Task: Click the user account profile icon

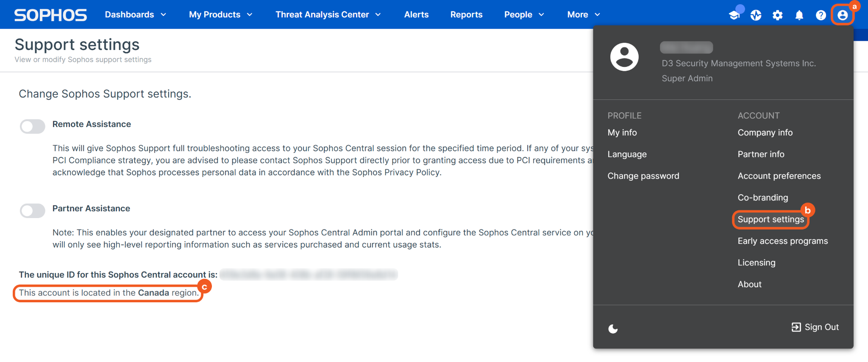Action: pyautogui.click(x=842, y=15)
